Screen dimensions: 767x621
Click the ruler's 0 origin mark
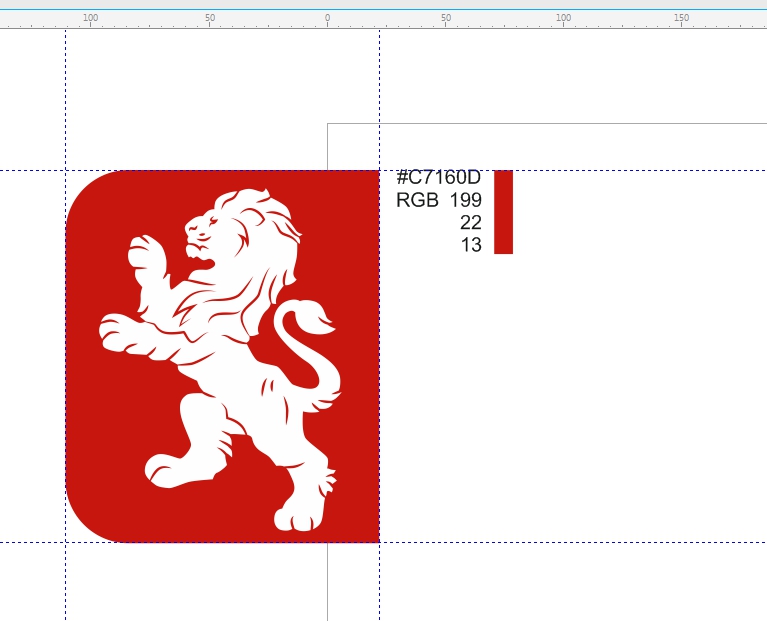pos(327,18)
